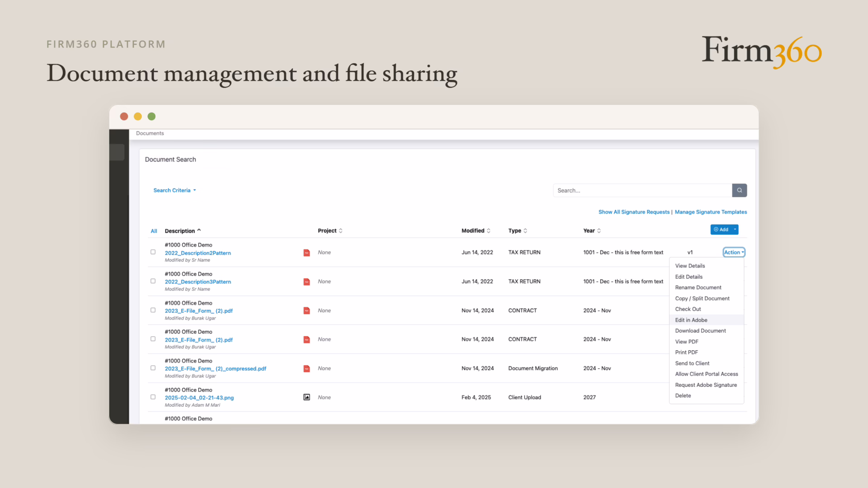Image resolution: width=868 pixels, height=488 pixels.
Task: Click 'Document Migration' type cell
Action: 533,368
